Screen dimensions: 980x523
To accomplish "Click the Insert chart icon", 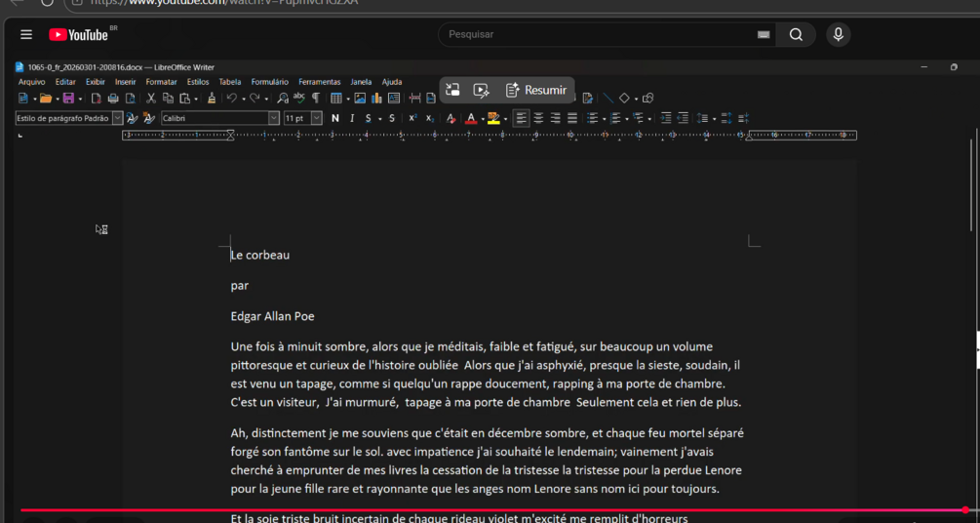I will 376,99.
